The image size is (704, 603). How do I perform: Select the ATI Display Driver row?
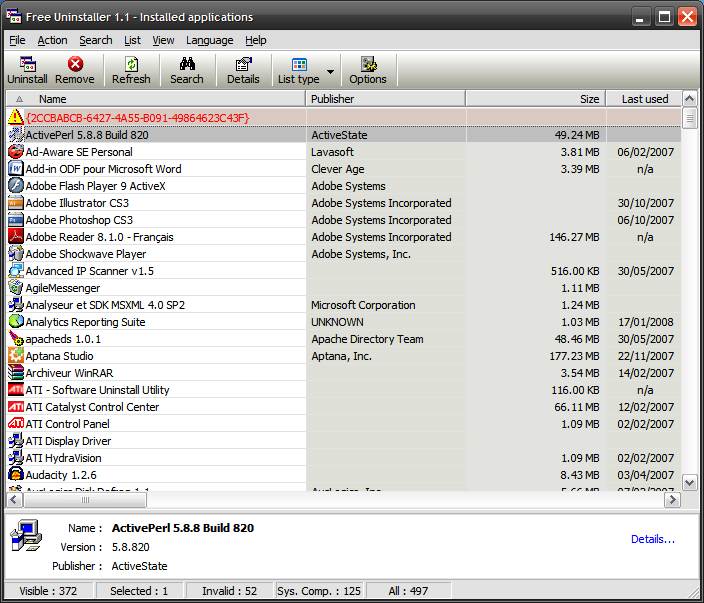[x=344, y=441]
